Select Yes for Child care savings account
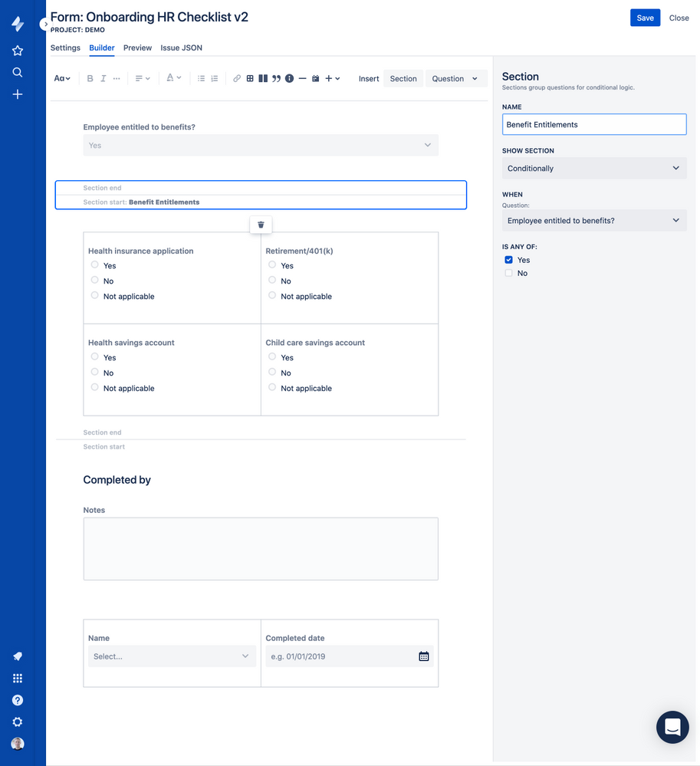This screenshot has height=766, width=700. coord(272,357)
